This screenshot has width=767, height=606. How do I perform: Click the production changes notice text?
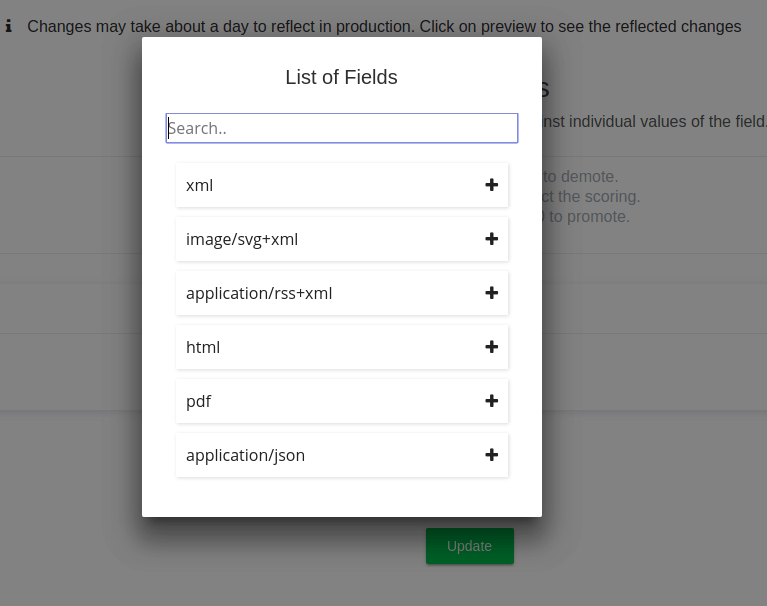click(384, 26)
